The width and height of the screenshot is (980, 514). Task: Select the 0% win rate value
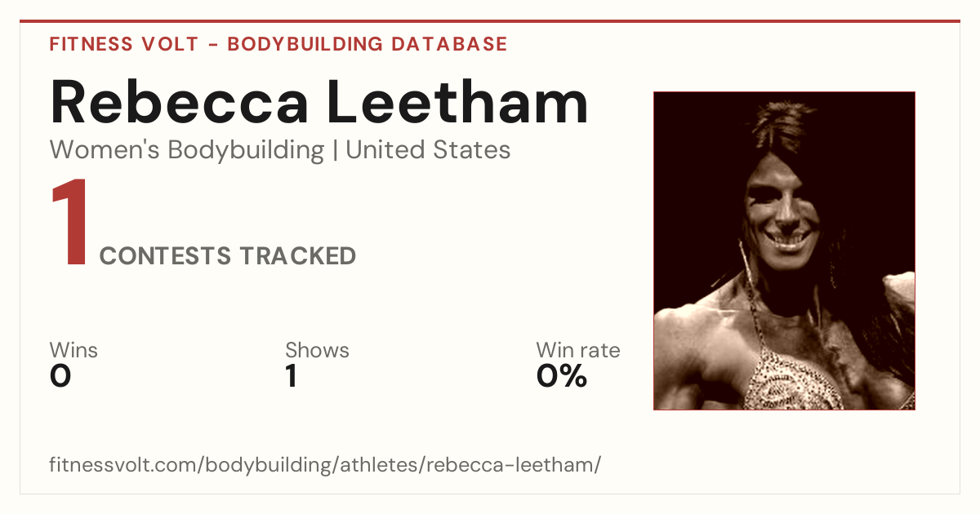pyautogui.click(x=562, y=376)
